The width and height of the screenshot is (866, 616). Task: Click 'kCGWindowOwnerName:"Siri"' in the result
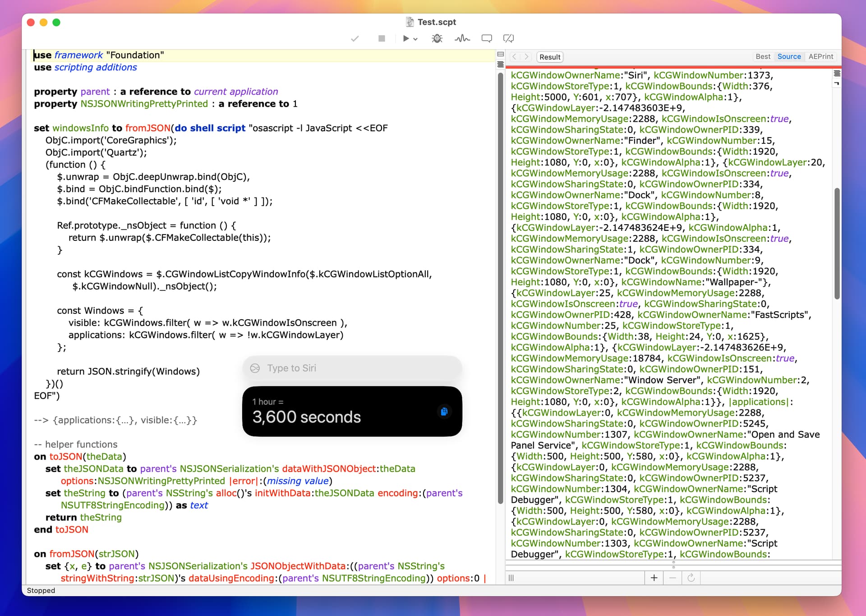[579, 75]
